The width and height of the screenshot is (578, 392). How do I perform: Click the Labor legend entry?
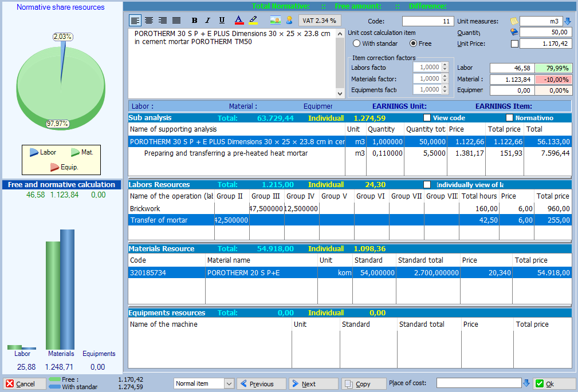pos(43,152)
